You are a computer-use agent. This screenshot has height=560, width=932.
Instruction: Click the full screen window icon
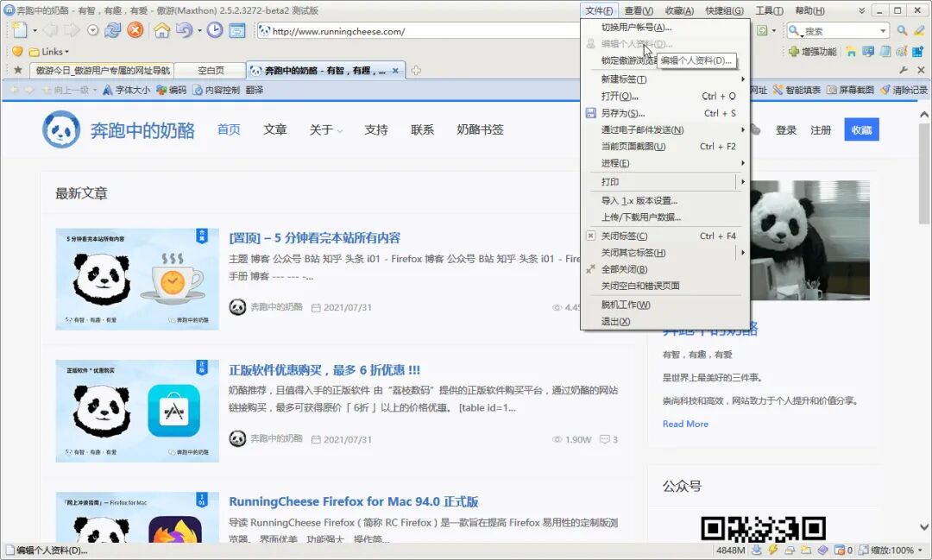(x=237, y=30)
